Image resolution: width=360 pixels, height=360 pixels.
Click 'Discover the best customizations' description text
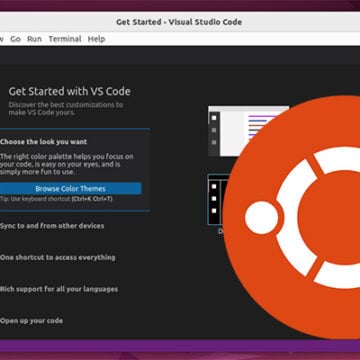[x=66, y=108]
